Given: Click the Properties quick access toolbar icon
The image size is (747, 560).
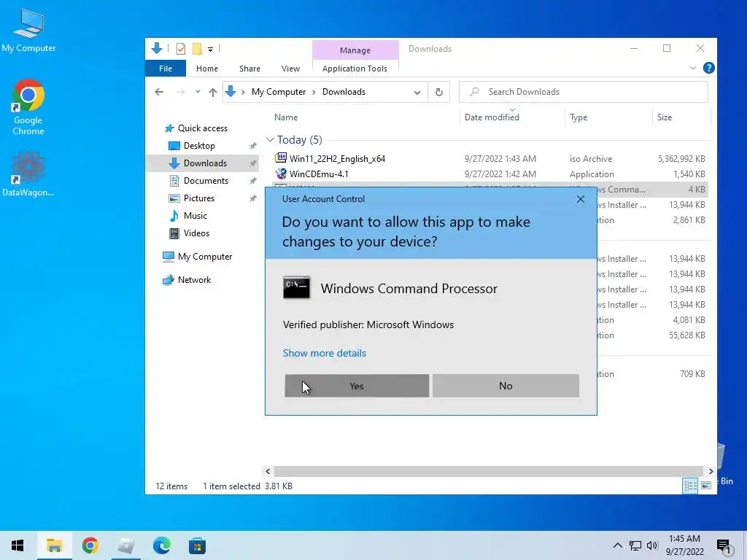Looking at the screenshot, I should [x=181, y=49].
